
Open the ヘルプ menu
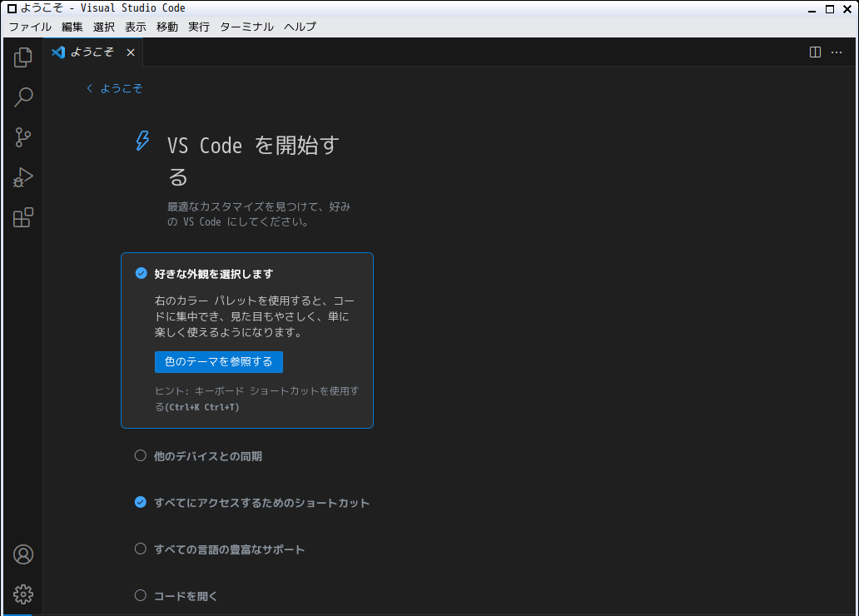tap(300, 27)
